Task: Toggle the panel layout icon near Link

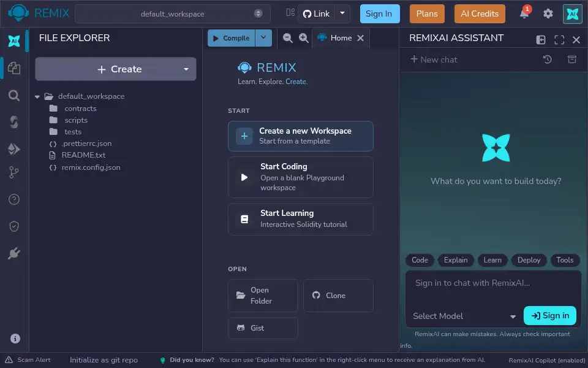Action: [x=290, y=13]
